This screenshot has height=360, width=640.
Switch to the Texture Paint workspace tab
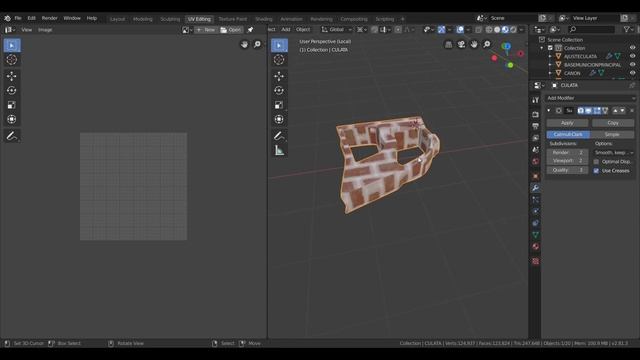click(233, 19)
